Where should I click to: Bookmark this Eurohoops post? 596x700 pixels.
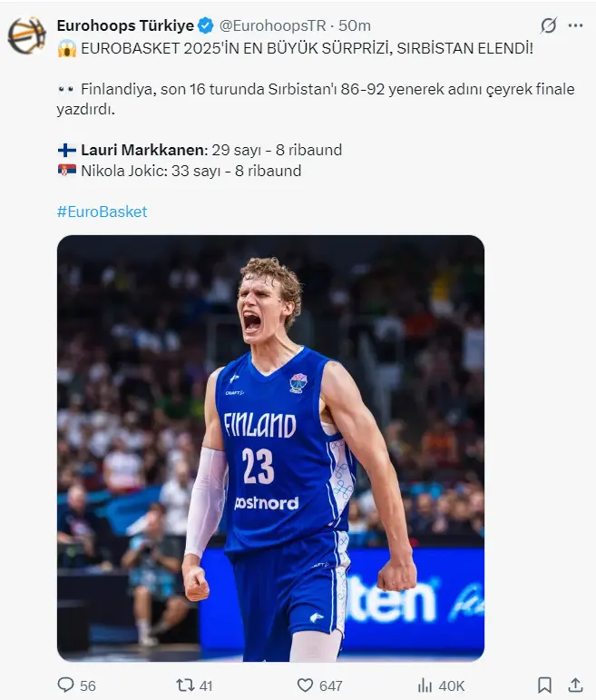[x=543, y=685]
